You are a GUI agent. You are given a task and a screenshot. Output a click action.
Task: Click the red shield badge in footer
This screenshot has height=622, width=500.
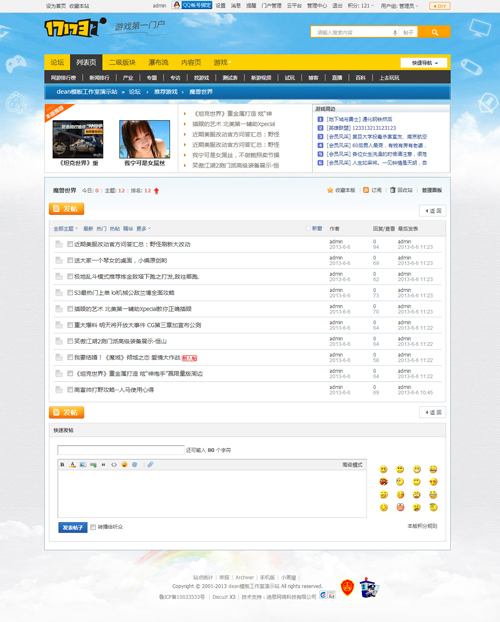click(347, 587)
